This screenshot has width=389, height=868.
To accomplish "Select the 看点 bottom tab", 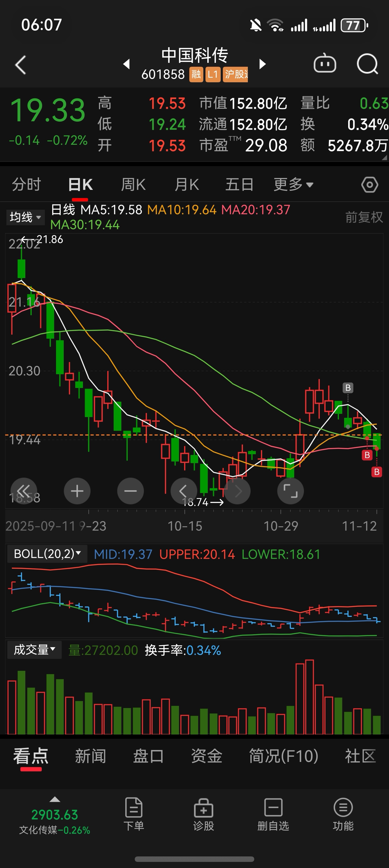I will (x=31, y=756).
